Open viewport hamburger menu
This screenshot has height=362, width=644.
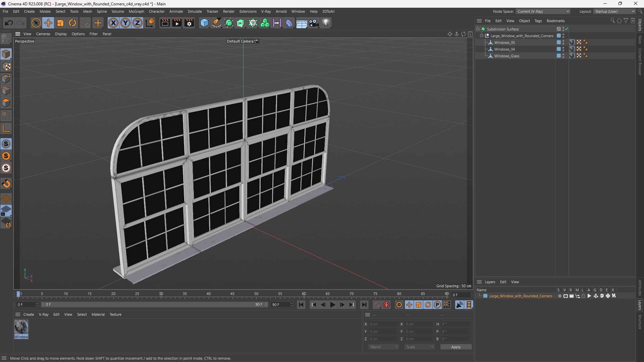tap(18, 34)
